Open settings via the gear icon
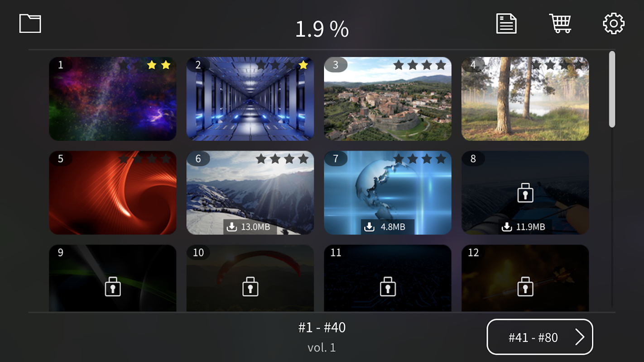This screenshot has height=362, width=644. coord(614,24)
